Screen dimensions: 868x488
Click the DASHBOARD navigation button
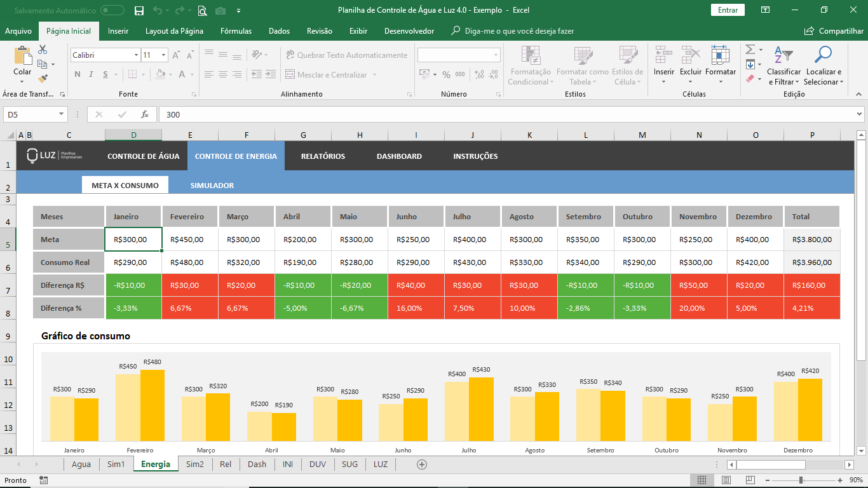[x=399, y=156]
